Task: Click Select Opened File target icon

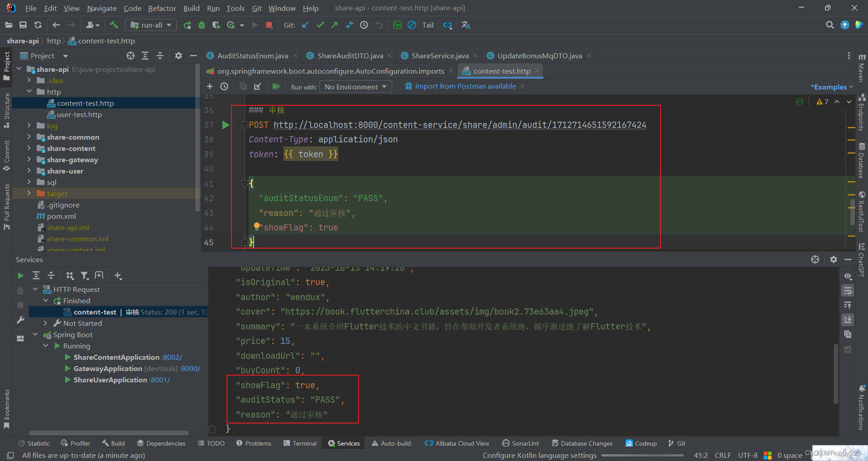Action: [x=131, y=56]
